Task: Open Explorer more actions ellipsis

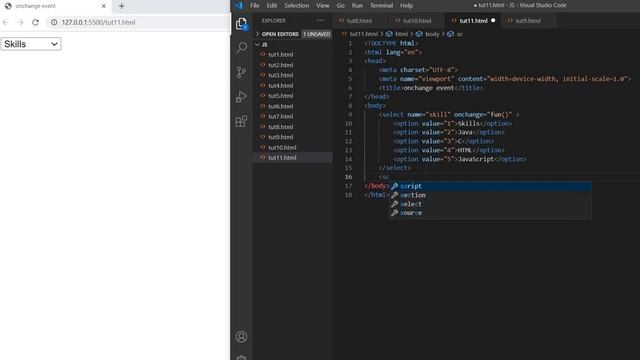Action: pyautogui.click(x=320, y=20)
